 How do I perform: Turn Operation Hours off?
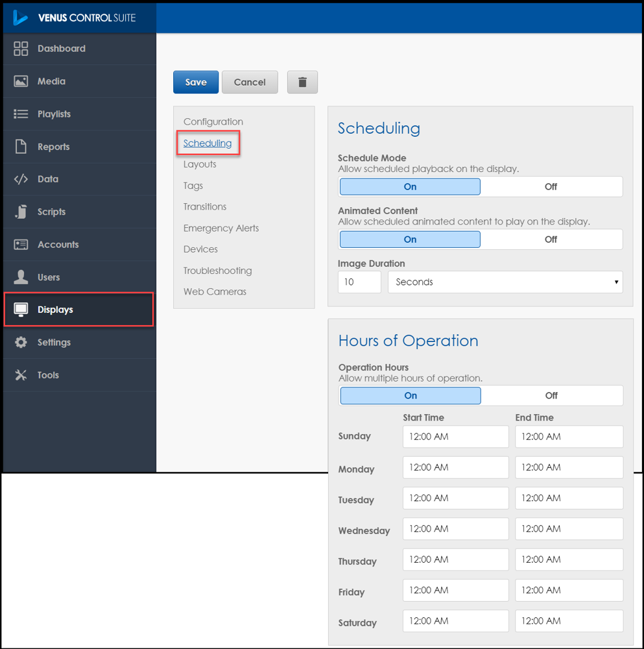click(551, 395)
